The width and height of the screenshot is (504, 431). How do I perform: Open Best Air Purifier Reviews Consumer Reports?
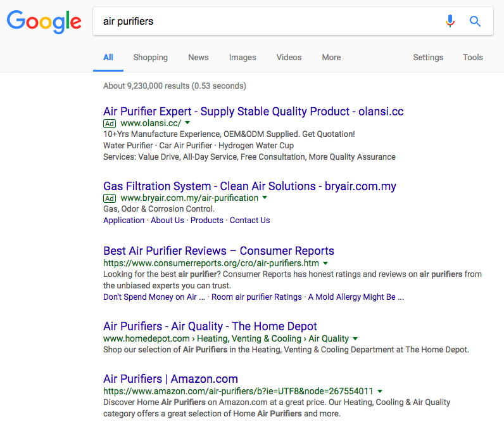(218, 251)
